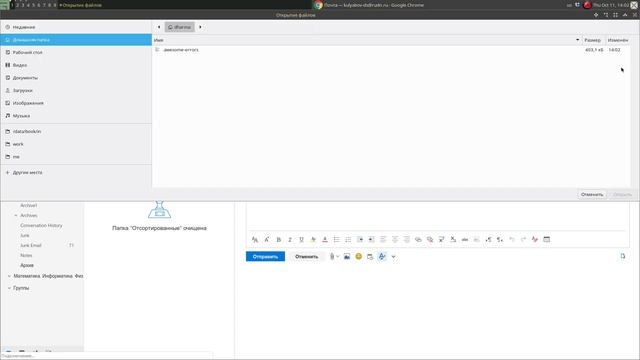Screen dimensions: 640x360
Task: Open the text highlight color tool
Action: [x=313, y=240]
